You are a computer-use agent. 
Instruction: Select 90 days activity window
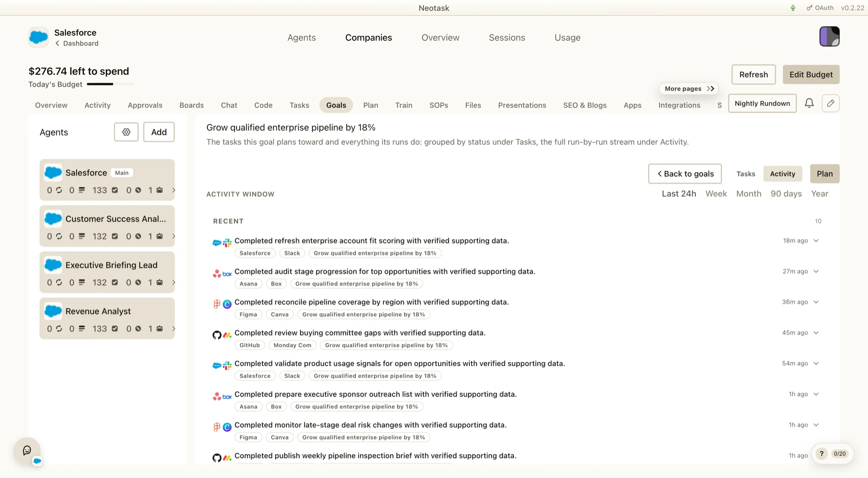coord(786,193)
